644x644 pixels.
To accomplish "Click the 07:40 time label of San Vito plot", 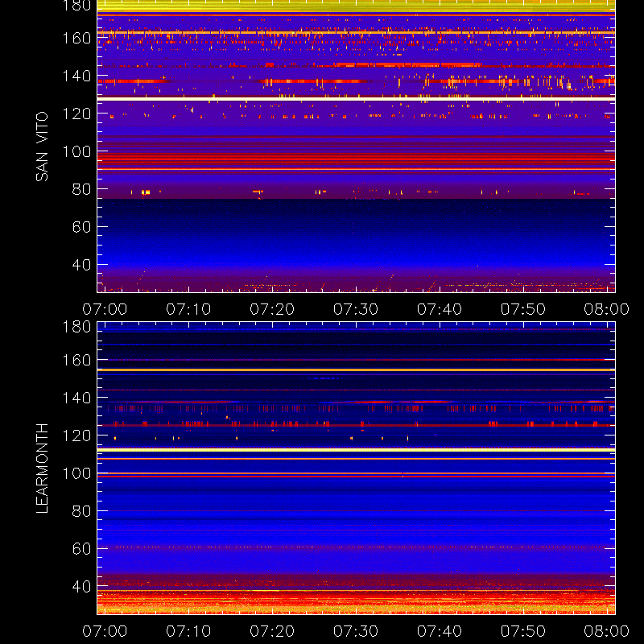I will 440,309.
